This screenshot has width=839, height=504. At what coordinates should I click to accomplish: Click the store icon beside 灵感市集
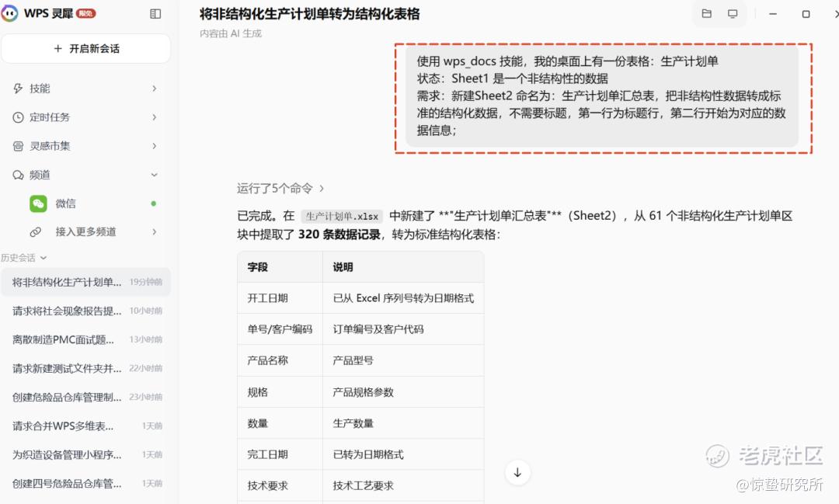(x=18, y=146)
